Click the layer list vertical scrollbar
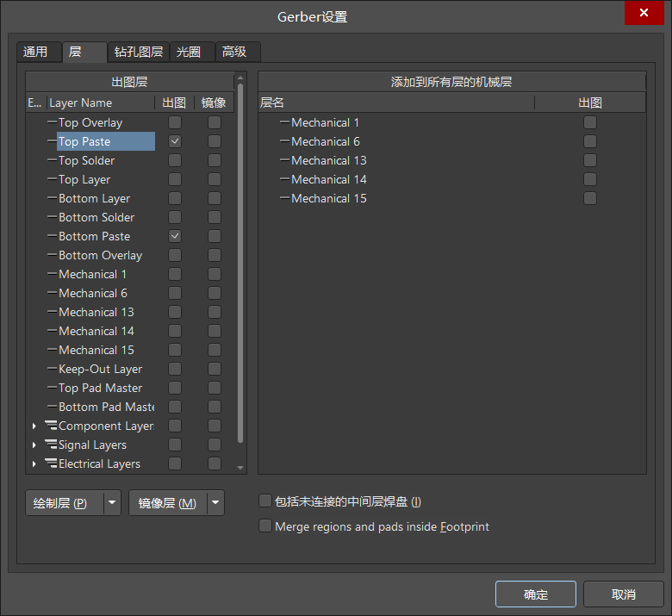This screenshot has height=616, width=672. pos(240,258)
